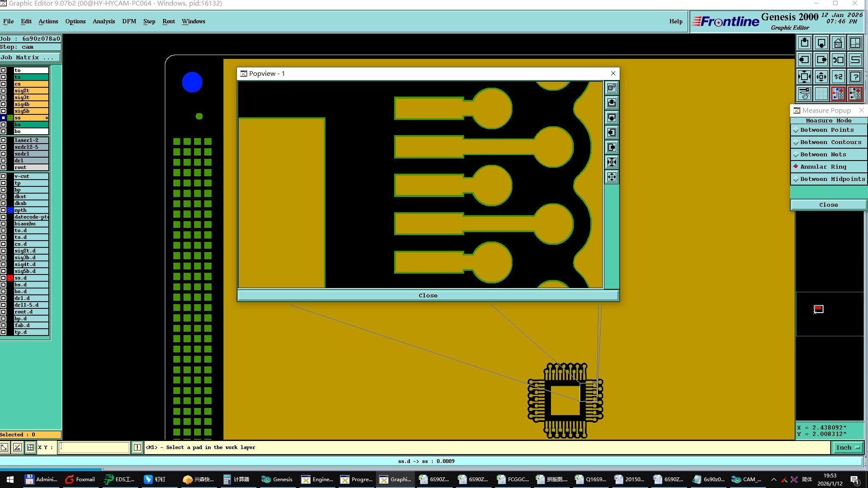Open the DFM menu
Viewport: 868px width, 488px height.
pyautogui.click(x=129, y=21)
